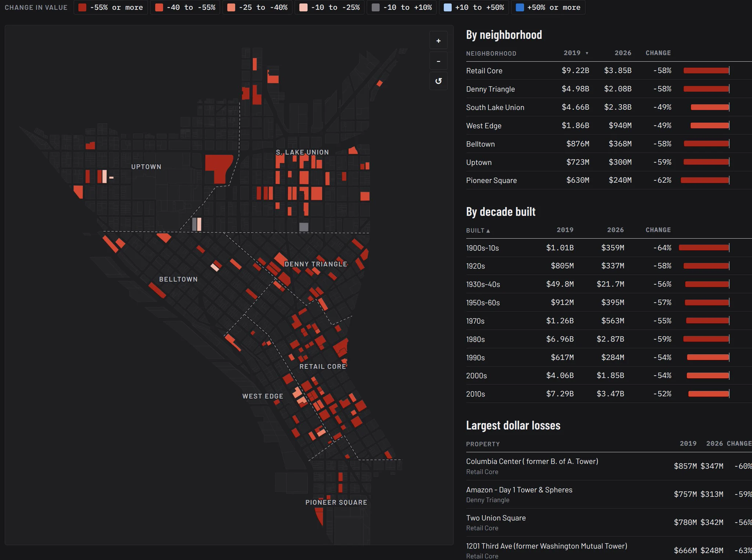Sort neighborhood table by 2026 column
This screenshot has width=752, height=560.
(623, 53)
